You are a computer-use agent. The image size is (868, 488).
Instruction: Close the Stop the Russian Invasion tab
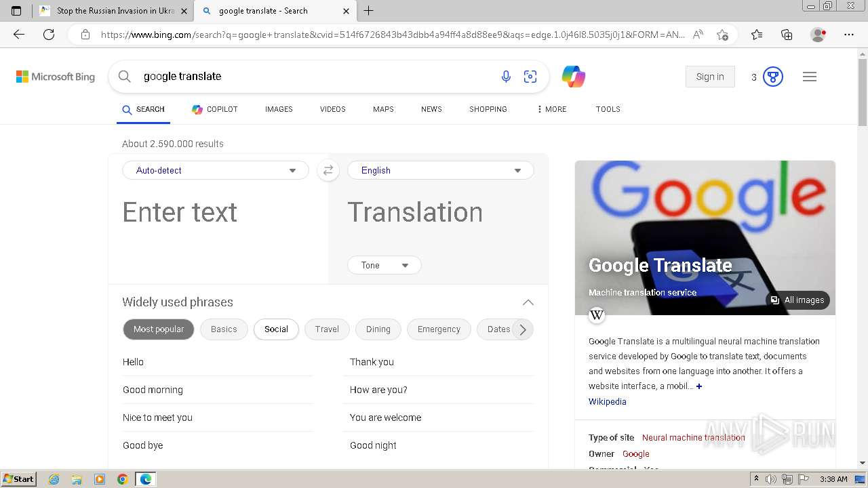pyautogui.click(x=184, y=11)
